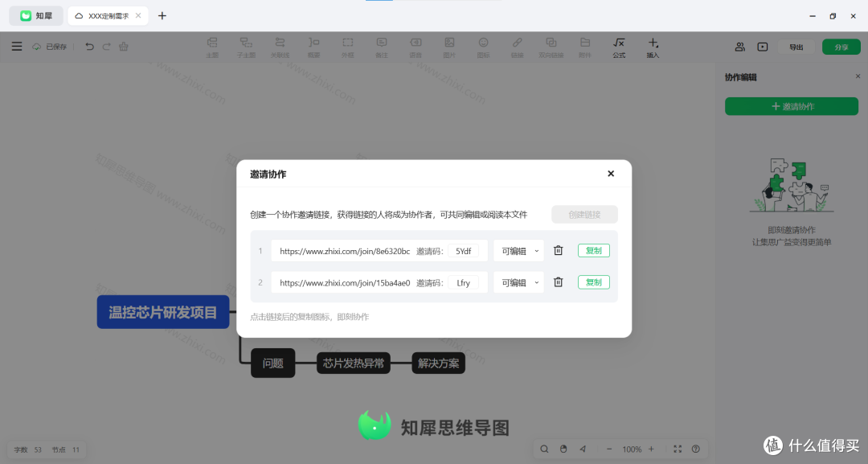Image resolution: width=868 pixels, height=464 pixels.
Task: Click the second invite URL text
Action: pos(345,282)
